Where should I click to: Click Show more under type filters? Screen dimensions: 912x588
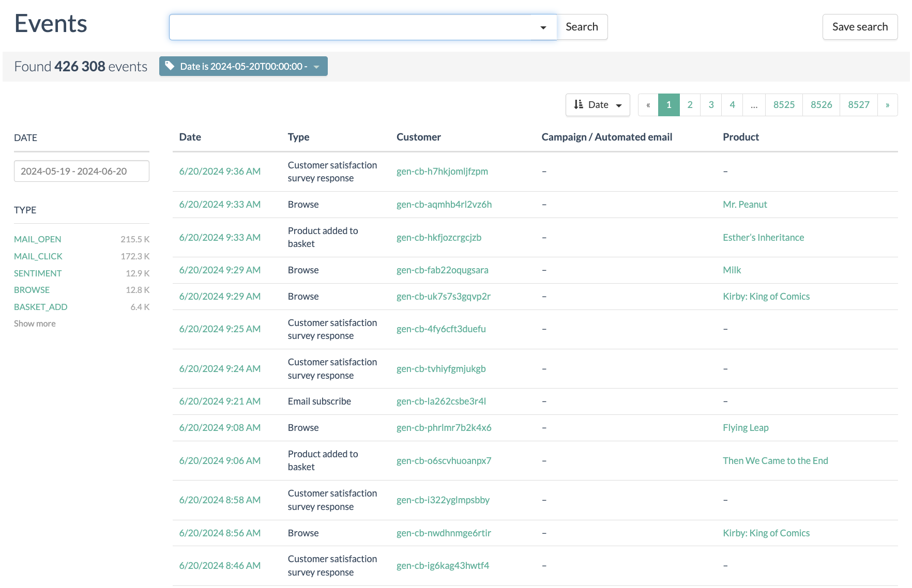35,323
